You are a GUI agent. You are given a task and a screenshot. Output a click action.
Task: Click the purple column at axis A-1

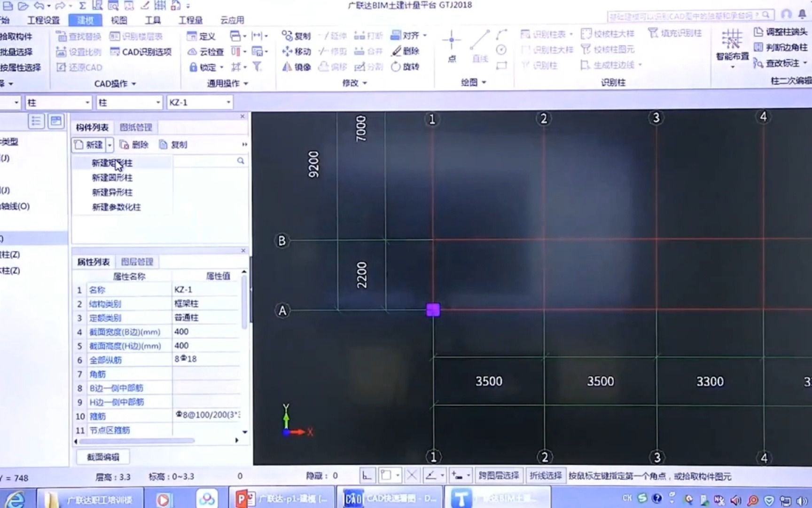point(433,310)
